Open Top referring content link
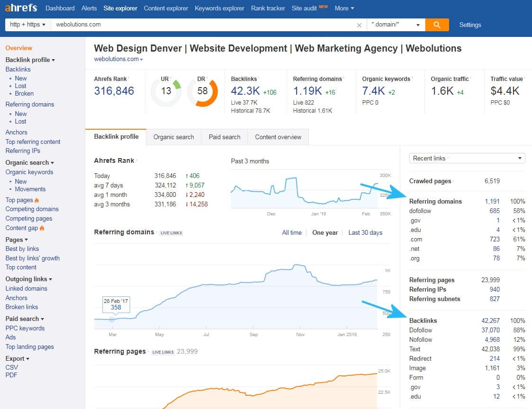The width and height of the screenshot is (532, 409). [33, 142]
